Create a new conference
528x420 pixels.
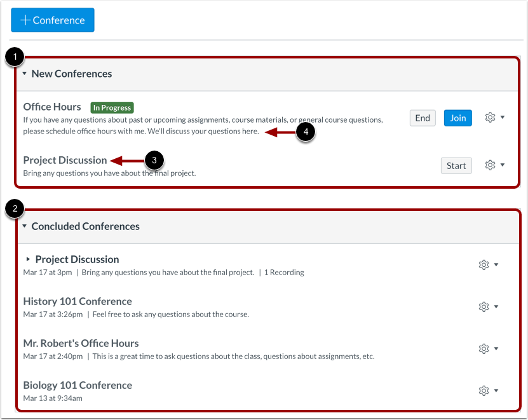coord(52,20)
